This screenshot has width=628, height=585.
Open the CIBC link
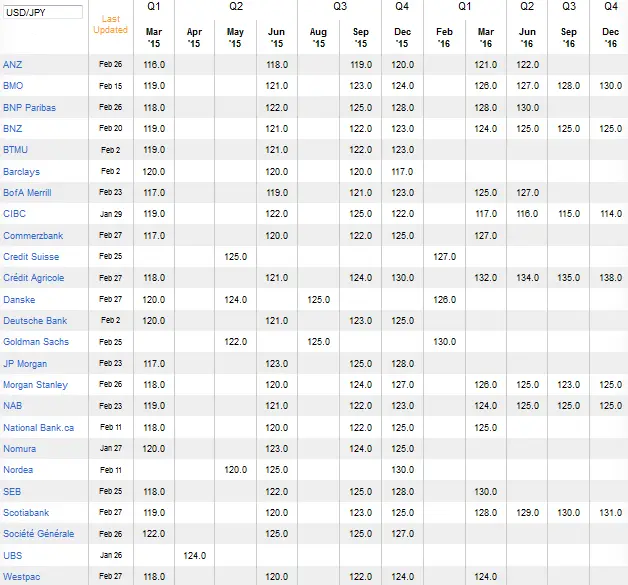pyautogui.click(x=14, y=214)
